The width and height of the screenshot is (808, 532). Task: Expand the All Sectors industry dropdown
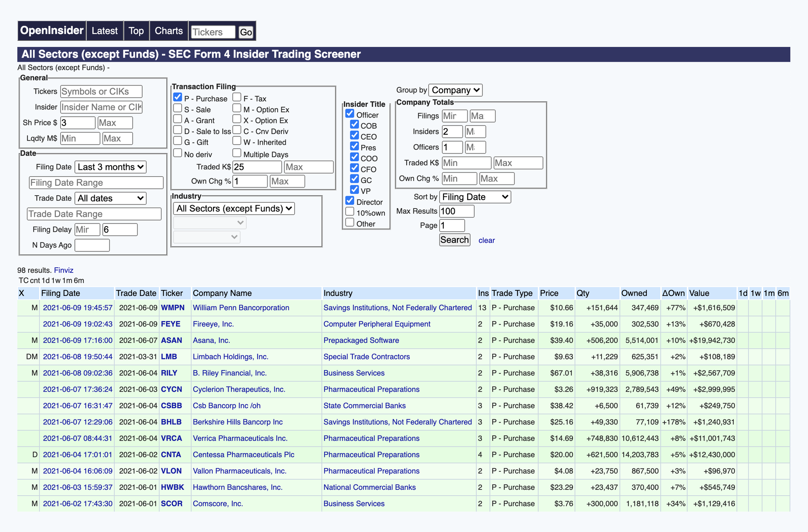tap(234, 209)
